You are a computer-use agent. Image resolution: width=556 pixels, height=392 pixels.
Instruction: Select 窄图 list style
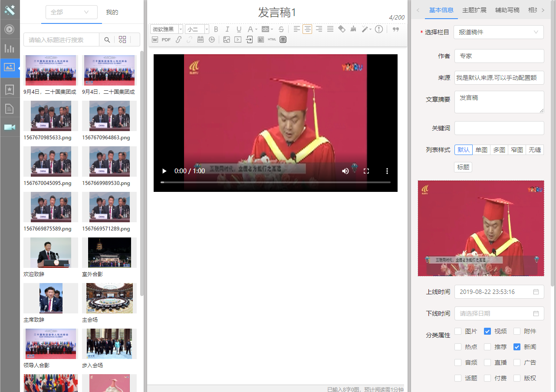coord(517,150)
